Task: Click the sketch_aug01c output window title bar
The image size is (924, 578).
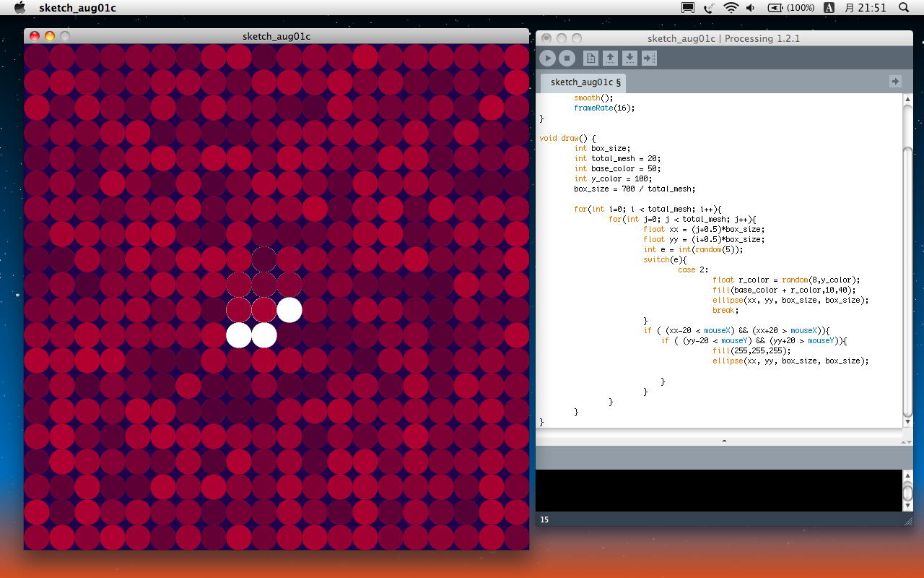Action: [276, 36]
